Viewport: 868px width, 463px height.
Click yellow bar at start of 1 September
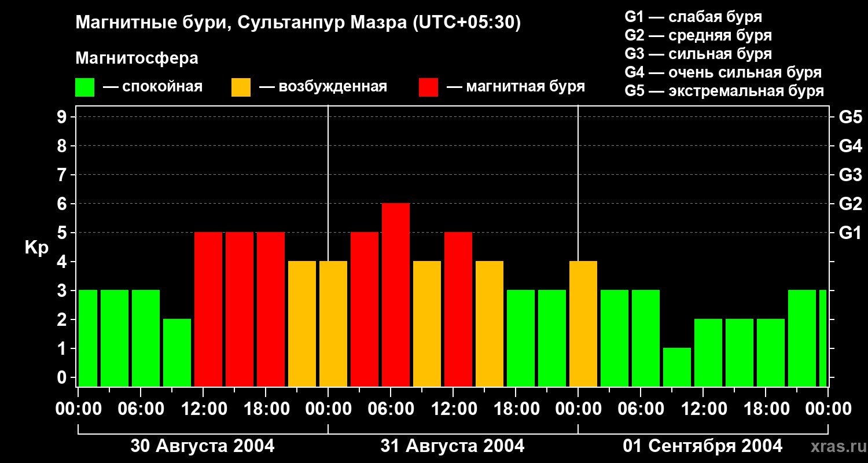coord(583,324)
